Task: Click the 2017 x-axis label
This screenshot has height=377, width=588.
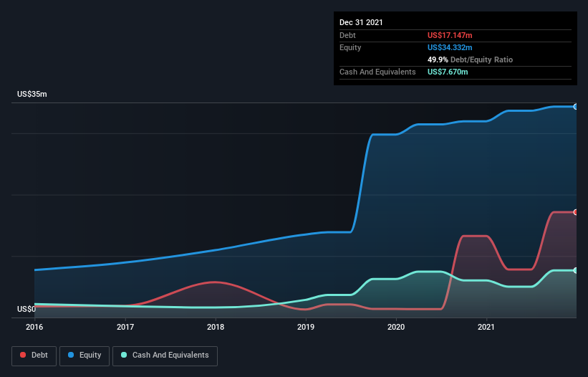Action: click(125, 327)
